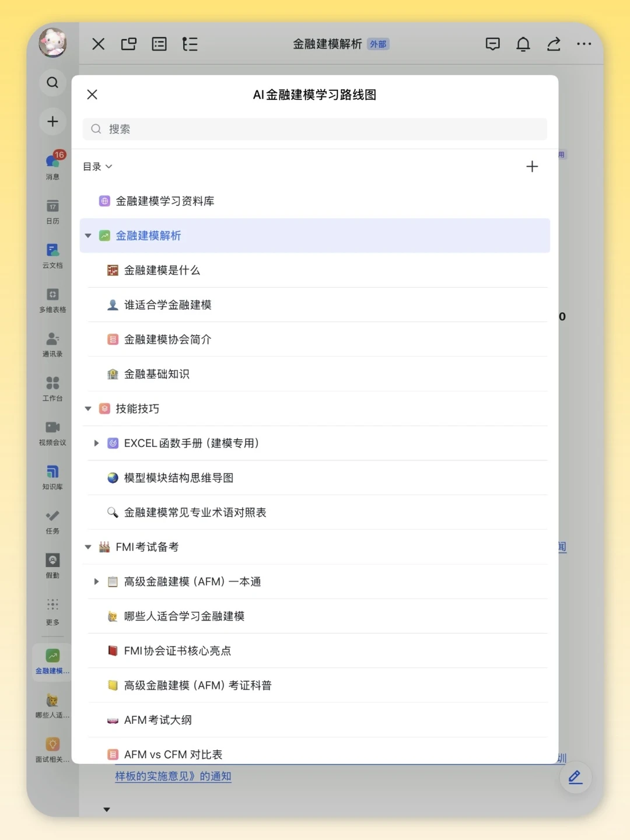
Task: Collapse the 金融建模解析 tree node
Action: (88, 236)
